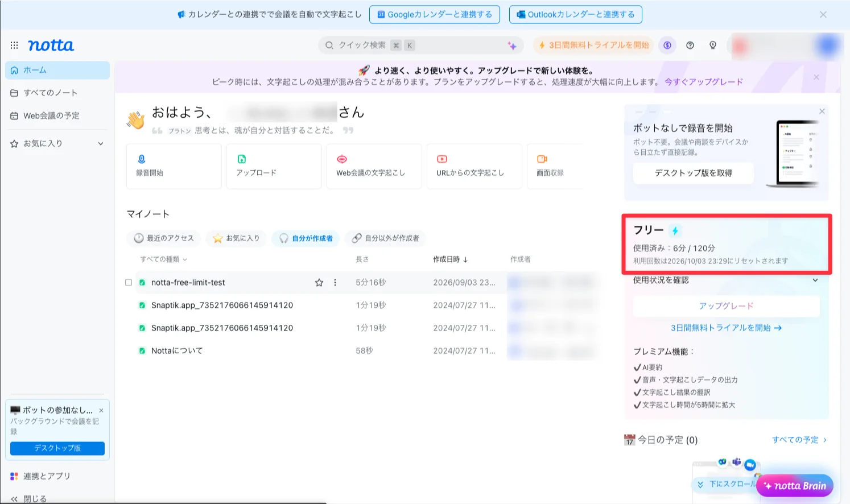850x504 pixels.
Task: Click the 連携とアプリ icon in sidebar
Action: 14,476
